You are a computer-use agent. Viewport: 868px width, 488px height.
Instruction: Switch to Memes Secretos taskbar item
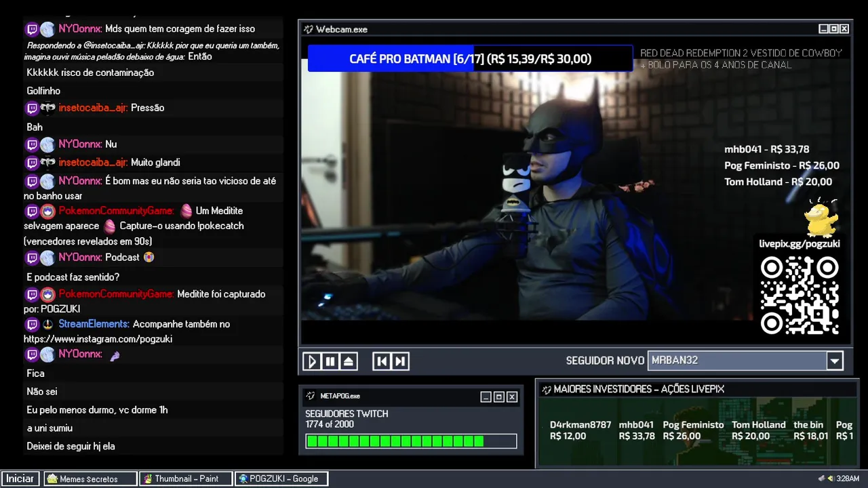coord(90,479)
